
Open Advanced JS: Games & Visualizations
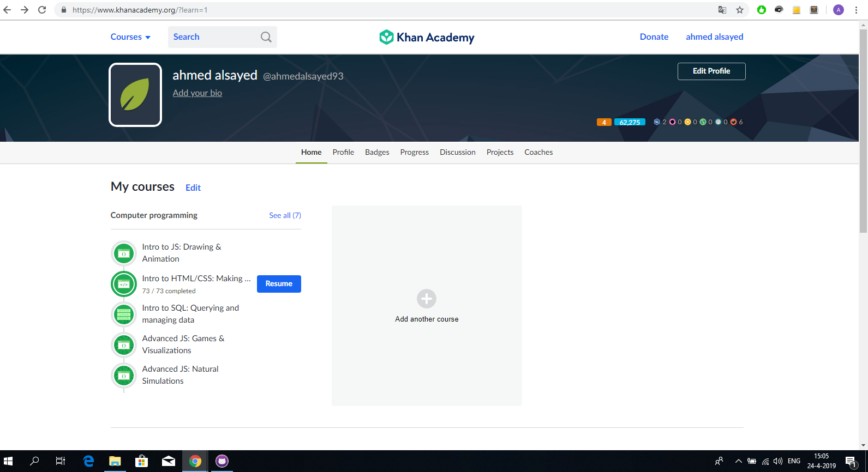(x=183, y=344)
